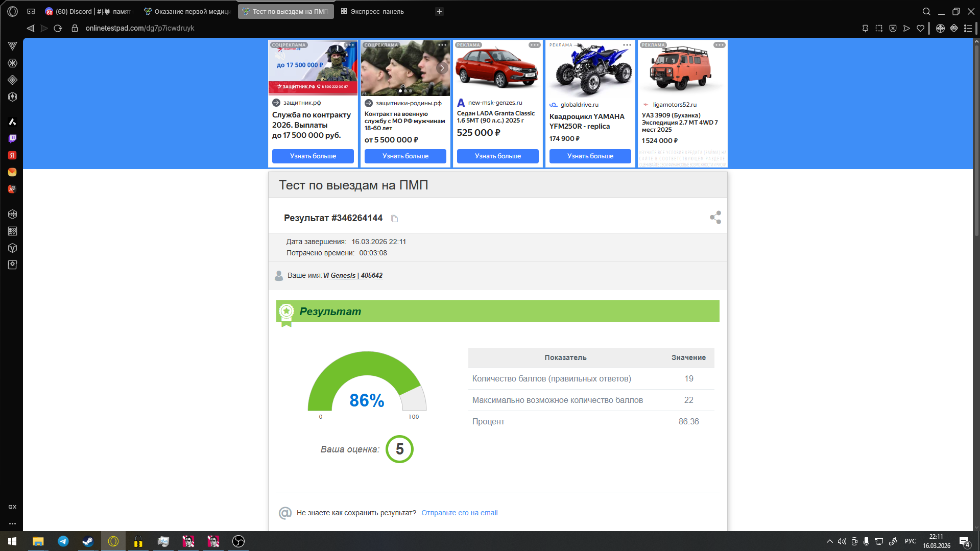Open the browser search icon at top right
The width and height of the screenshot is (980, 551).
[x=926, y=11]
